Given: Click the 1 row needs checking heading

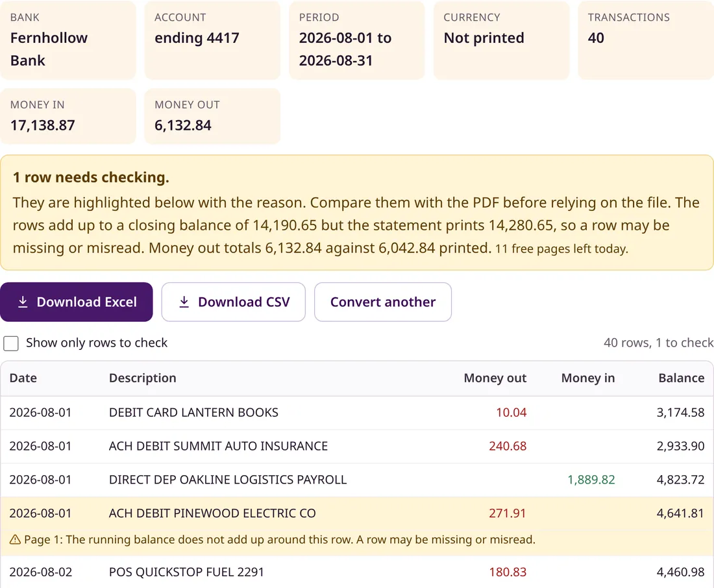Looking at the screenshot, I should (91, 177).
